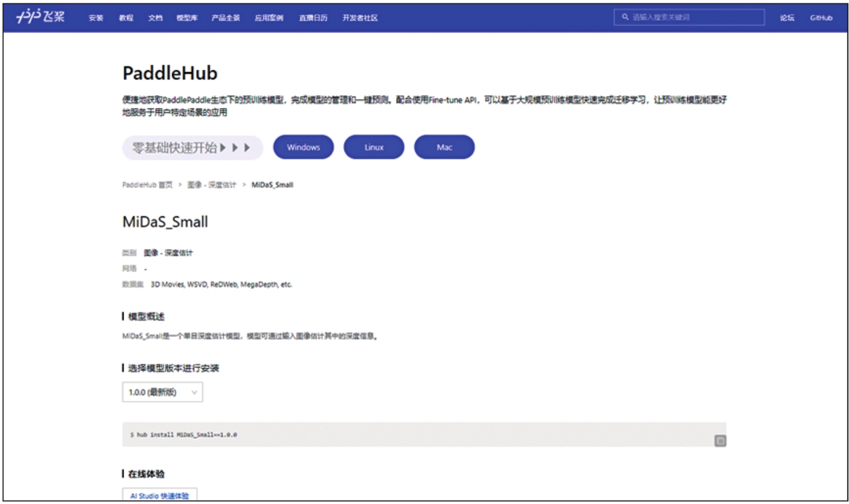Open 应用案例 from the navigation
Screen dimensions: 849x504
(x=269, y=18)
